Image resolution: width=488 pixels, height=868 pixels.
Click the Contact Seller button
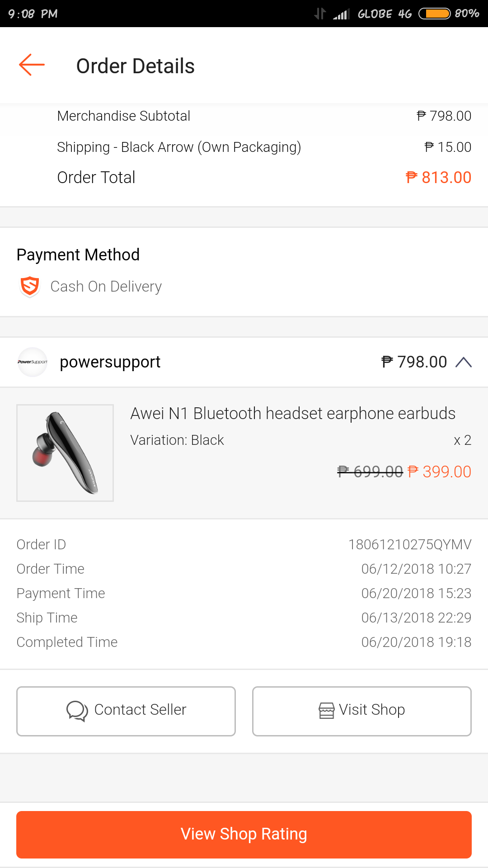coord(126,711)
